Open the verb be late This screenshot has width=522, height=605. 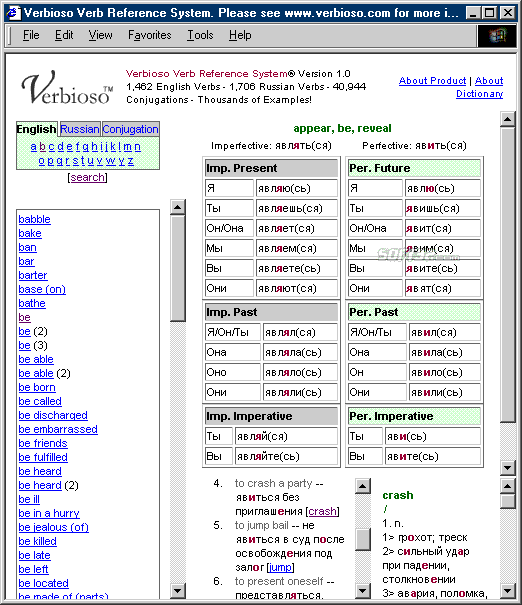click(34, 555)
